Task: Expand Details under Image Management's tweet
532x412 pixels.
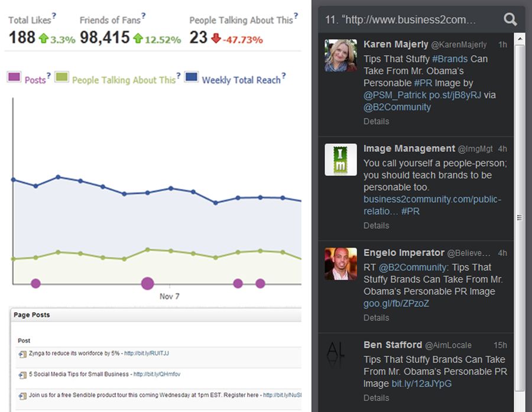Action: coord(376,225)
